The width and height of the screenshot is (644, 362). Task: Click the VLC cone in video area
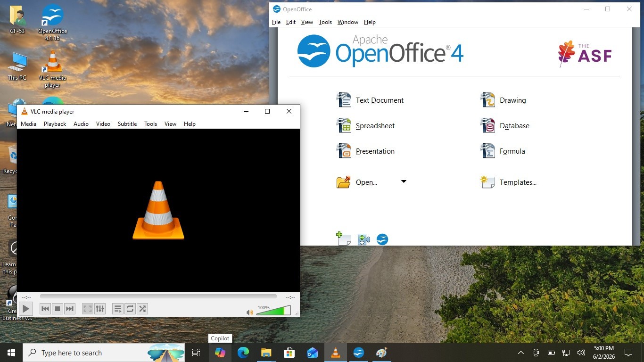[x=158, y=210]
